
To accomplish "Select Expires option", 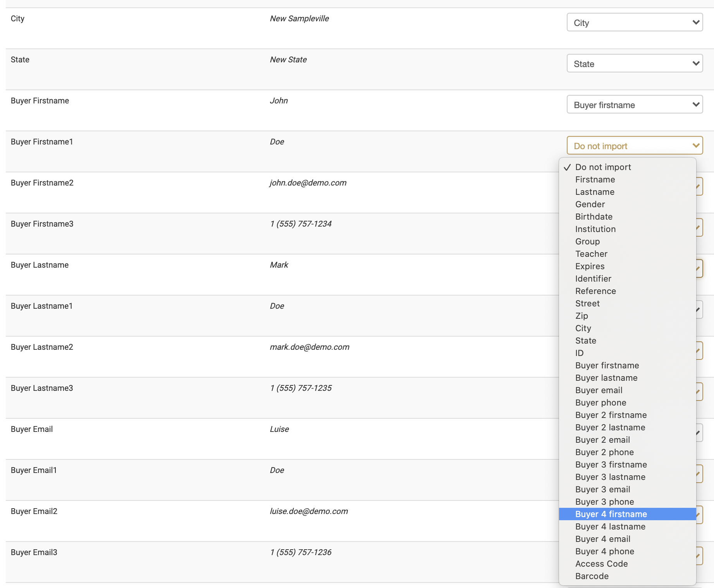I will (x=628, y=266).
